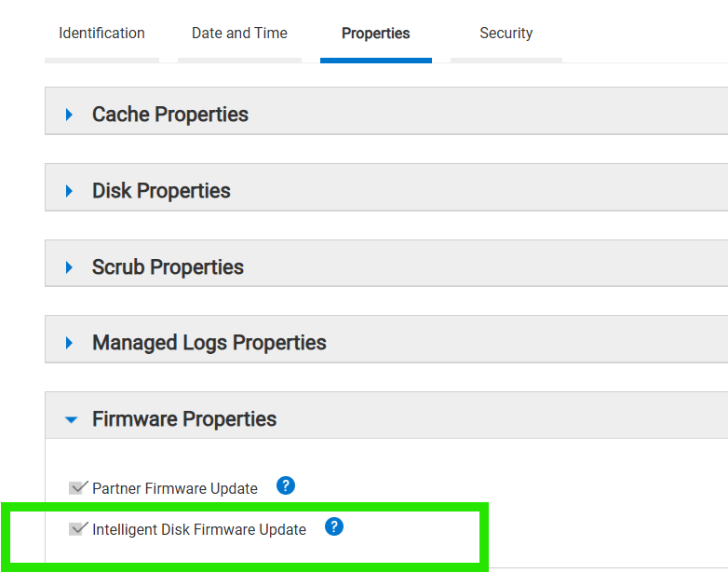The height and width of the screenshot is (573, 728).
Task: Click the arrow icon beside Cache Properties
Action: (69, 115)
